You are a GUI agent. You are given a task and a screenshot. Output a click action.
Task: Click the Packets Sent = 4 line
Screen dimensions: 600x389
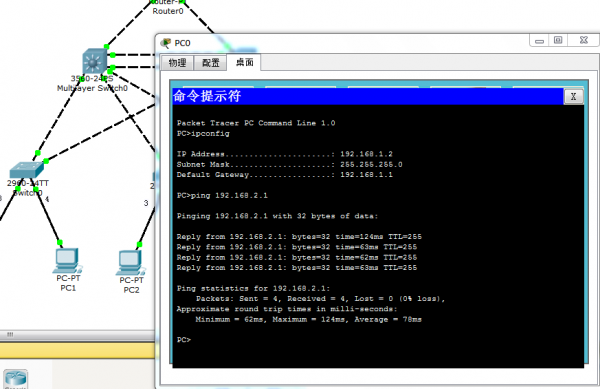click(321, 299)
